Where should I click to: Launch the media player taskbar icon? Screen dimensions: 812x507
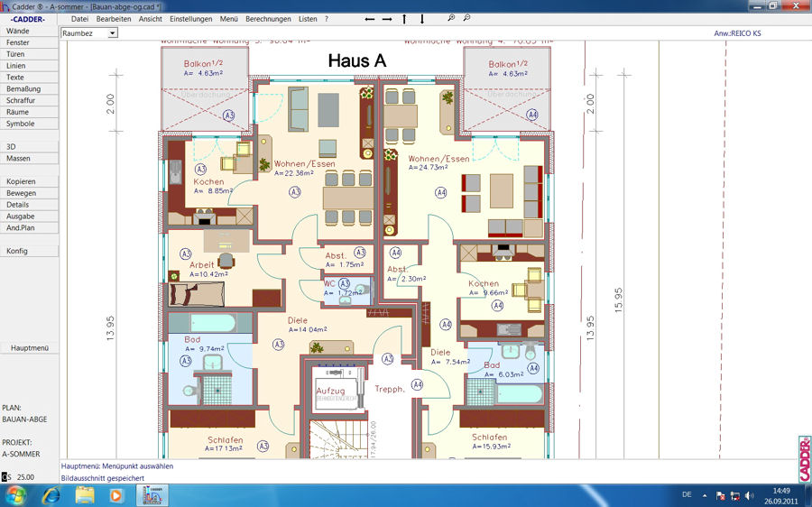(x=116, y=495)
